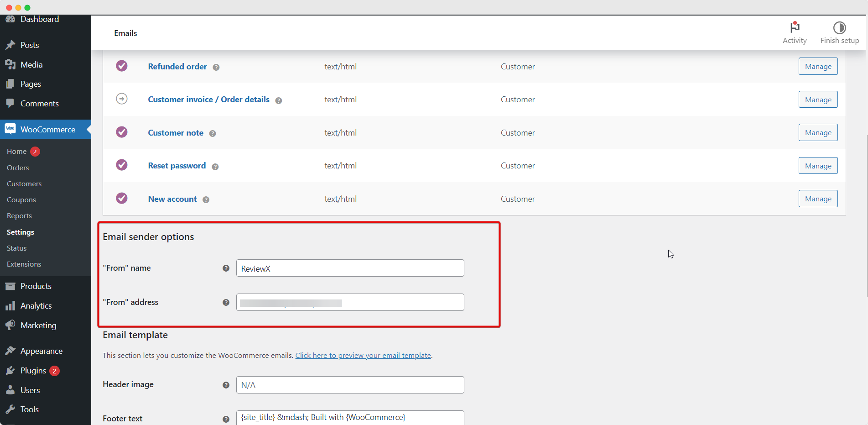Click the Tools wrench icon
Screen dimensions: 868x425
10,409
